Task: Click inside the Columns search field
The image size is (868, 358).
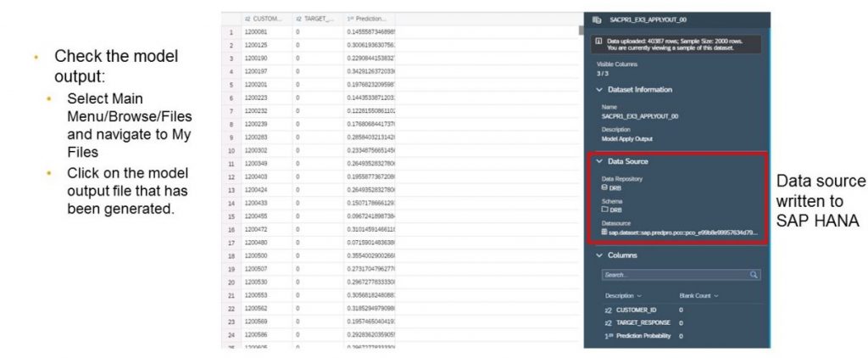Action: tap(674, 275)
